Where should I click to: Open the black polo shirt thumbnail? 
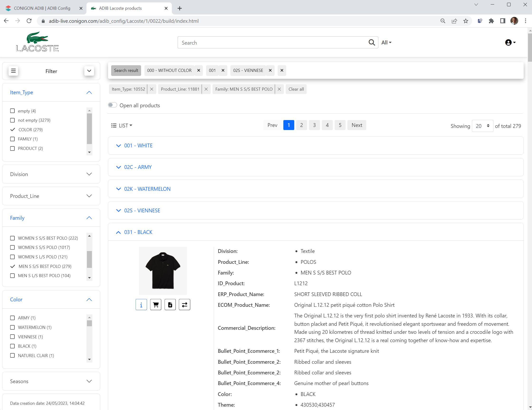pyautogui.click(x=163, y=270)
